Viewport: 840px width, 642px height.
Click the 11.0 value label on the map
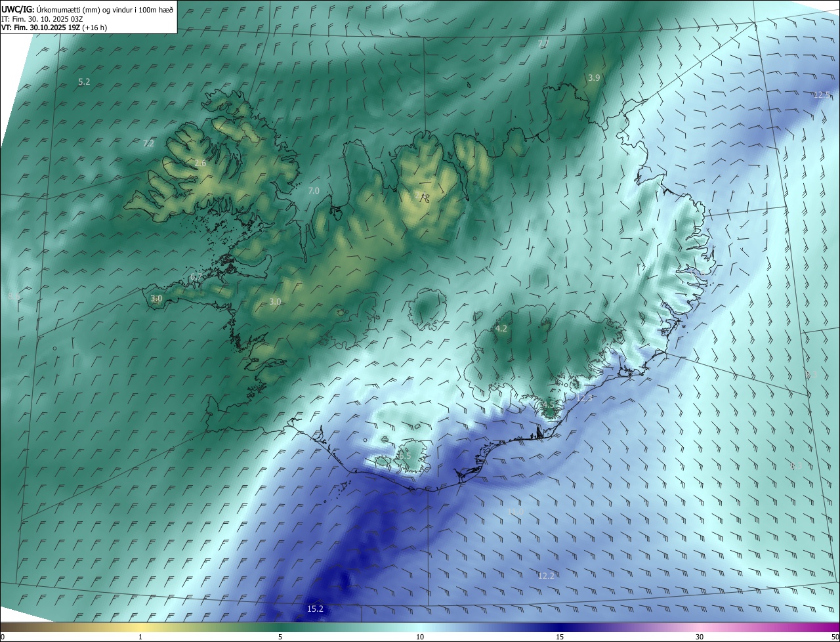(516, 511)
